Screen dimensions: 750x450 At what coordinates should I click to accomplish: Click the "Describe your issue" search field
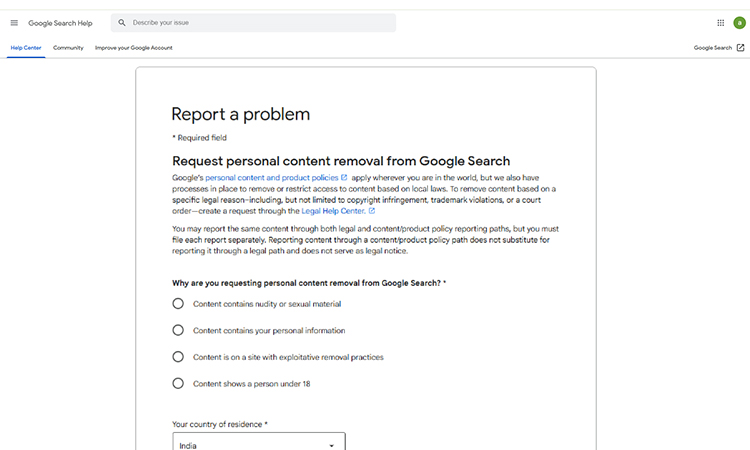pyautogui.click(x=260, y=22)
